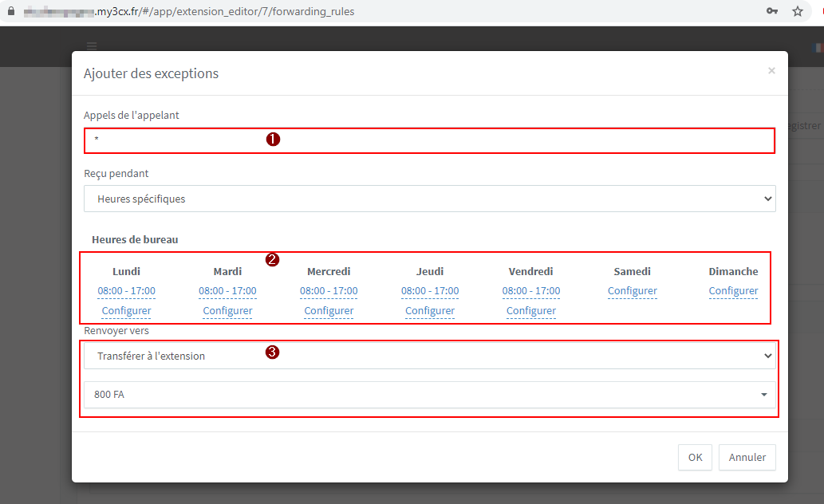Click Configurer under Mercredi
Screen dimensions: 824x504
point(329,311)
